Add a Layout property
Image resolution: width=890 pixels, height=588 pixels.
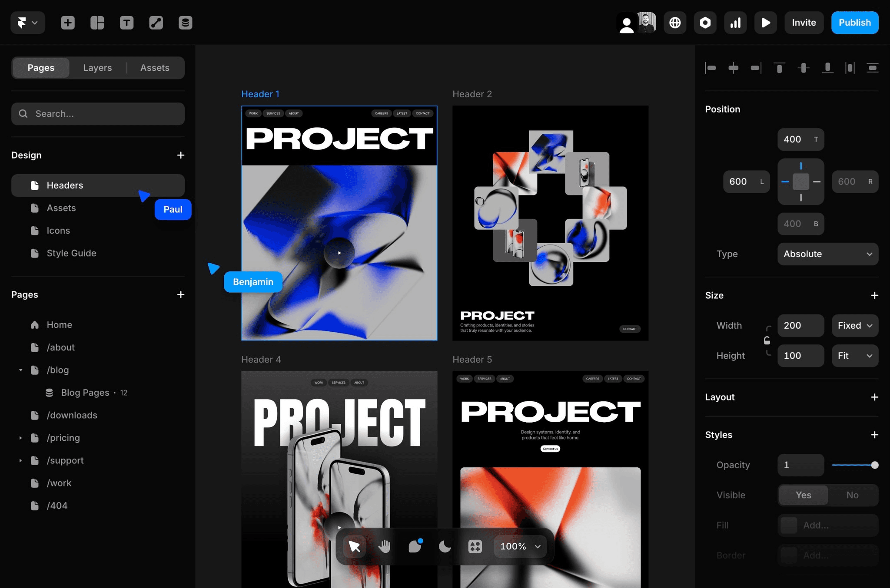click(874, 397)
